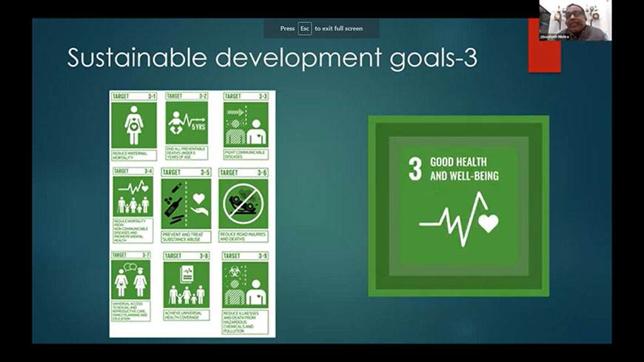The image size is (644, 362).
Task: Click the 'GOOD HEALTH AND WELL-BEING' text
Action: [x=464, y=169]
